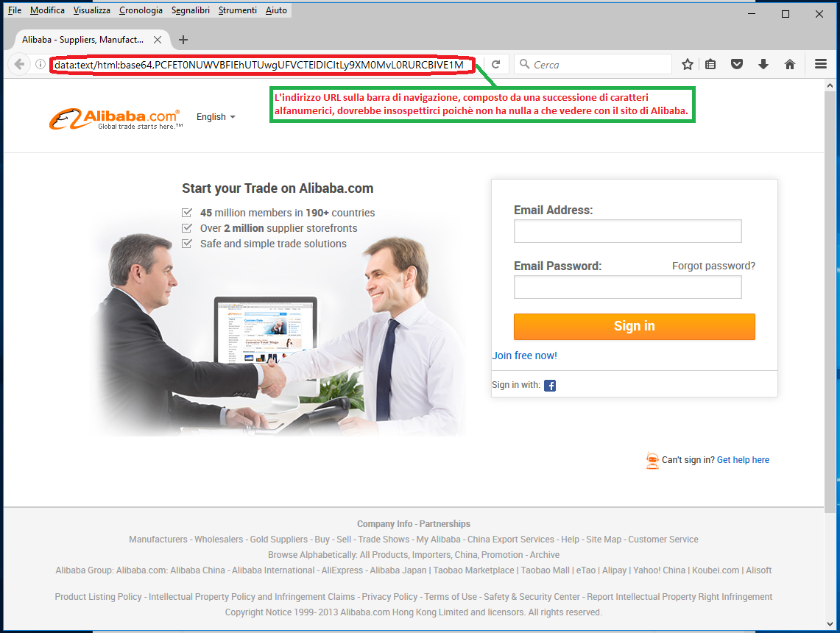The image size is (840, 633).
Task: Open the Trade Shows footer link
Action: 384,540
